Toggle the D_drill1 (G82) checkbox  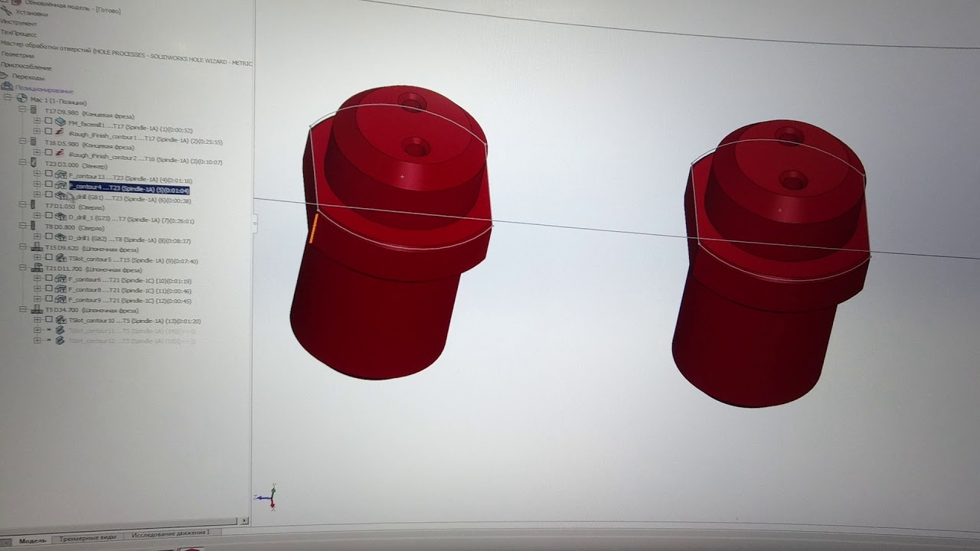(48, 237)
